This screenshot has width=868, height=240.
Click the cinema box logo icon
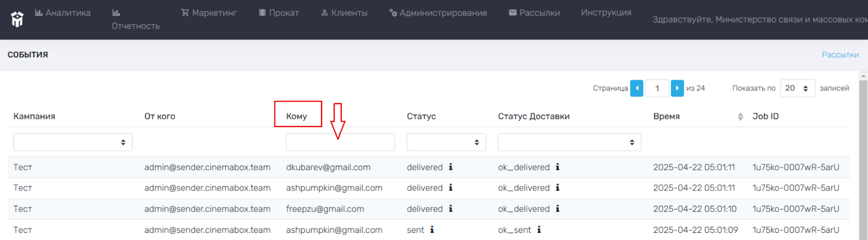(17, 20)
